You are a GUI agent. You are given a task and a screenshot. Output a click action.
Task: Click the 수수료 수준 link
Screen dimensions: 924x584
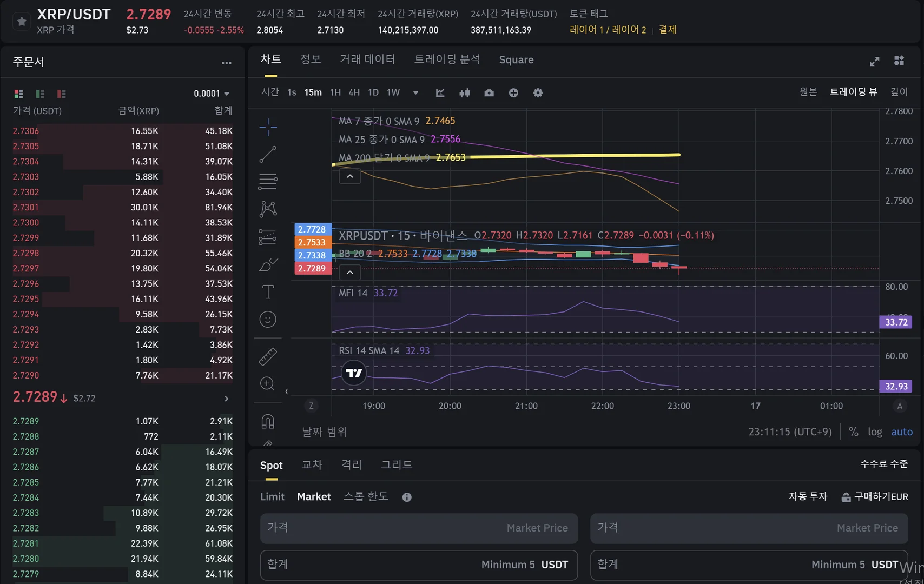pos(884,464)
